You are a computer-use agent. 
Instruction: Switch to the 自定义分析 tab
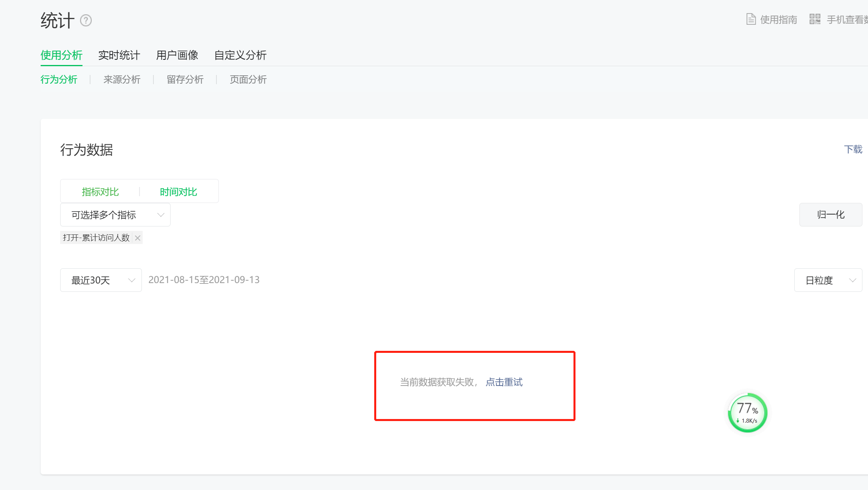point(240,55)
